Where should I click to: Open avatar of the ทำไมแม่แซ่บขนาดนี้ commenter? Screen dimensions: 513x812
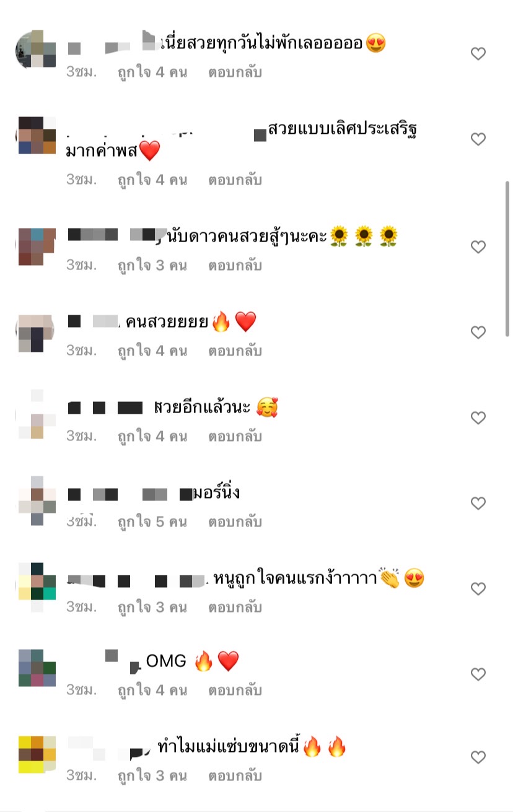[37, 754]
